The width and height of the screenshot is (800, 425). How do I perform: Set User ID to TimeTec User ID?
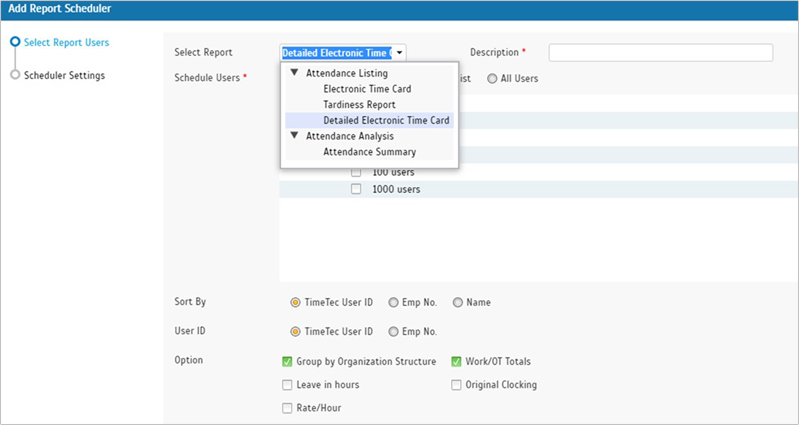295,332
